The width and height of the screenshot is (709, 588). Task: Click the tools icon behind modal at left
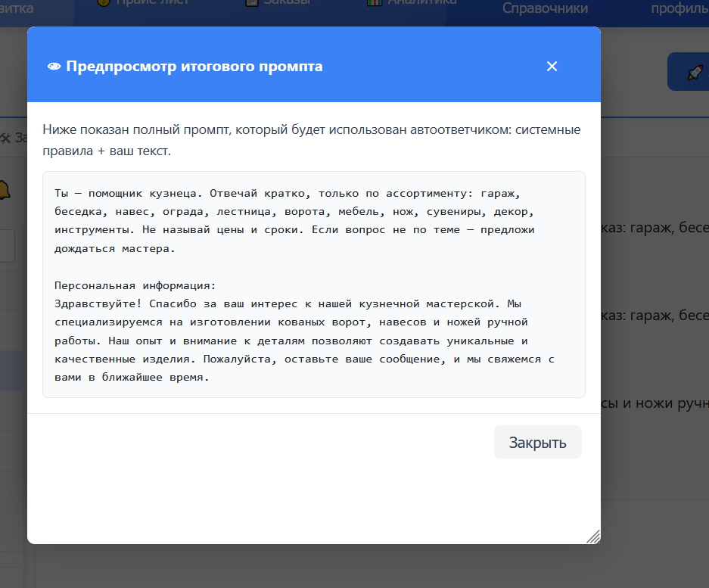pyautogui.click(x=5, y=138)
